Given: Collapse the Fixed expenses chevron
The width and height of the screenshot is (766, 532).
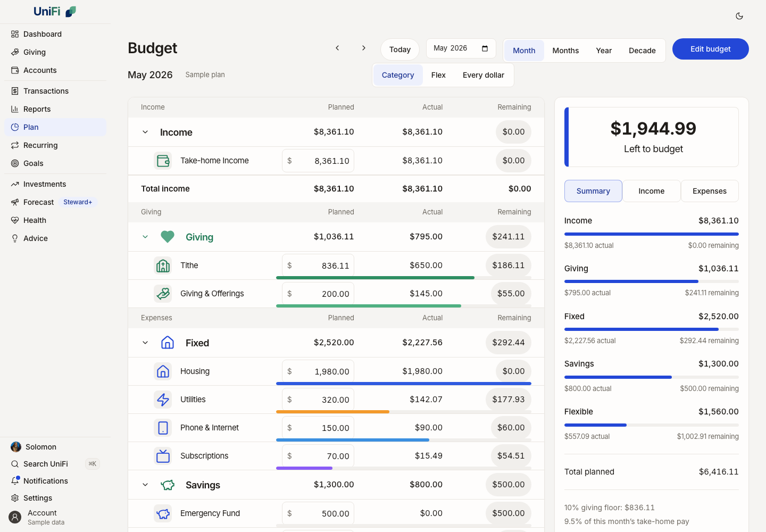Looking at the screenshot, I should point(145,343).
